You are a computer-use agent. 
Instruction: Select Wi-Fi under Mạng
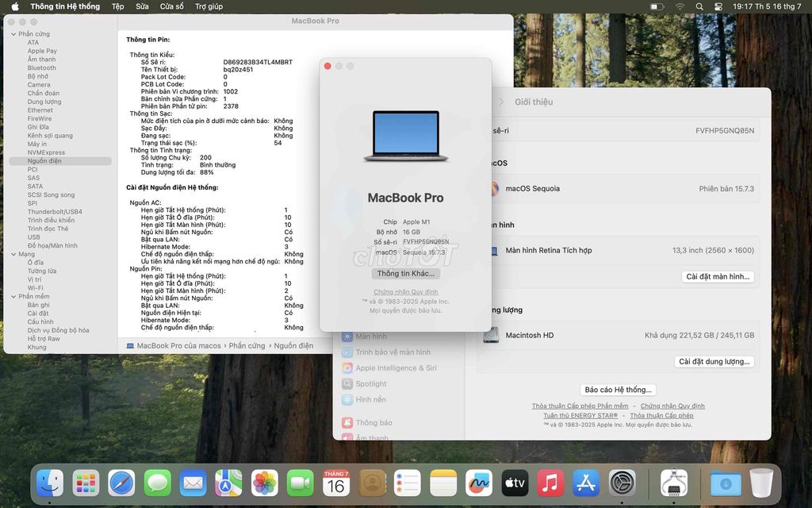point(35,287)
